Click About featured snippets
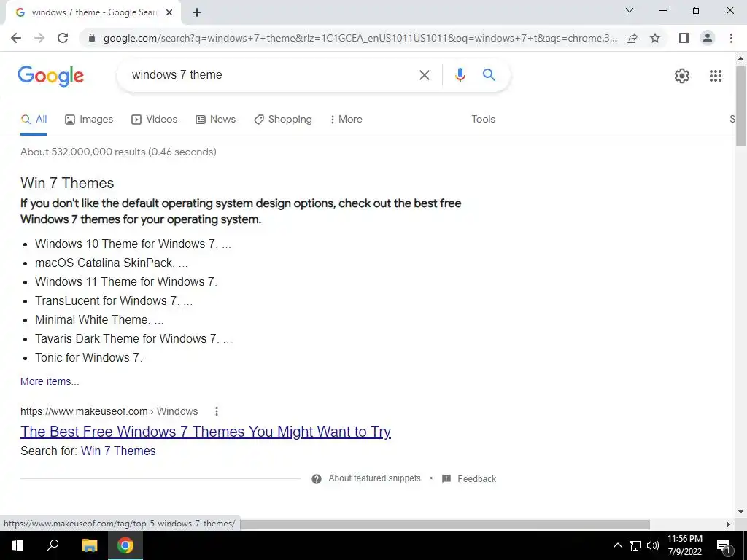Image resolution: width=747 pixels, height=560 pixels. [x=374, y=478]
